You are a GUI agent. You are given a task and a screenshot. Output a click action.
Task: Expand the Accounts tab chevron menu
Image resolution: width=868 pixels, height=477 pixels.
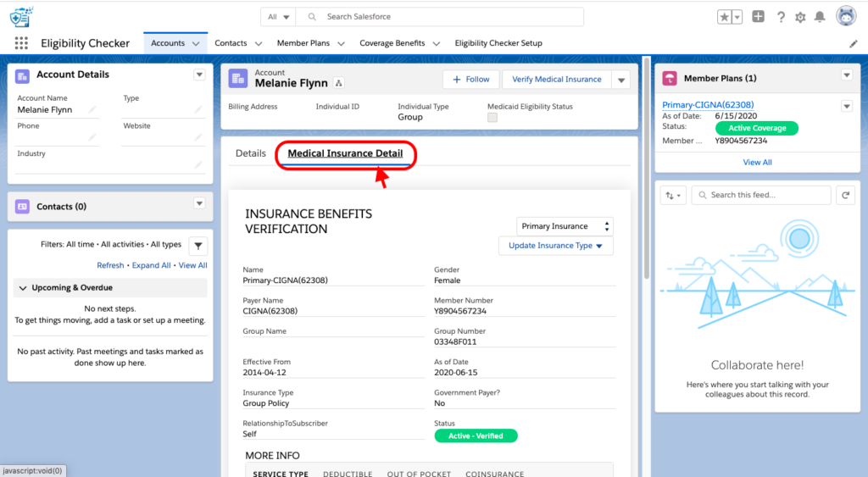pos(196,43)
